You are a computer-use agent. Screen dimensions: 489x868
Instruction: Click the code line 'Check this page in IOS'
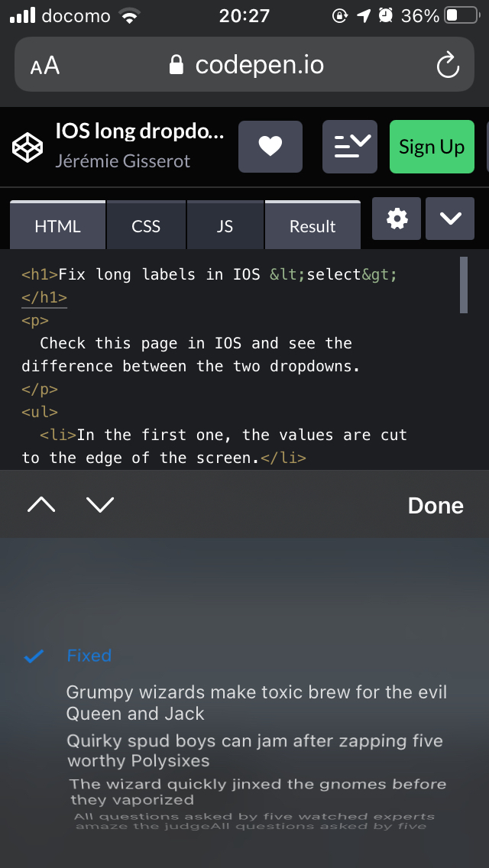coord(196,343)
